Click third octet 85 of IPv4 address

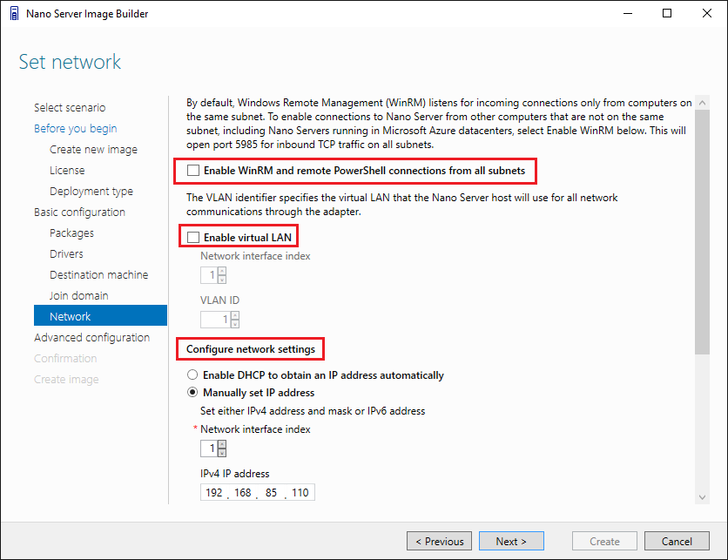[271, 493]
